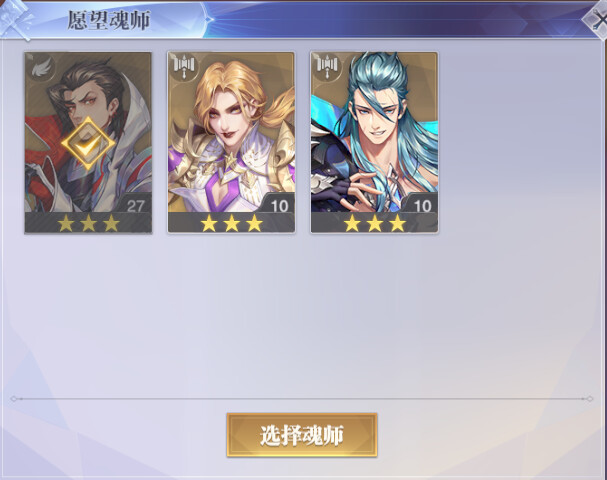Viewport: 607px width, 480px height.
Task: Confirm with the 选择魂师 button
Action: (x=302, y=435)
